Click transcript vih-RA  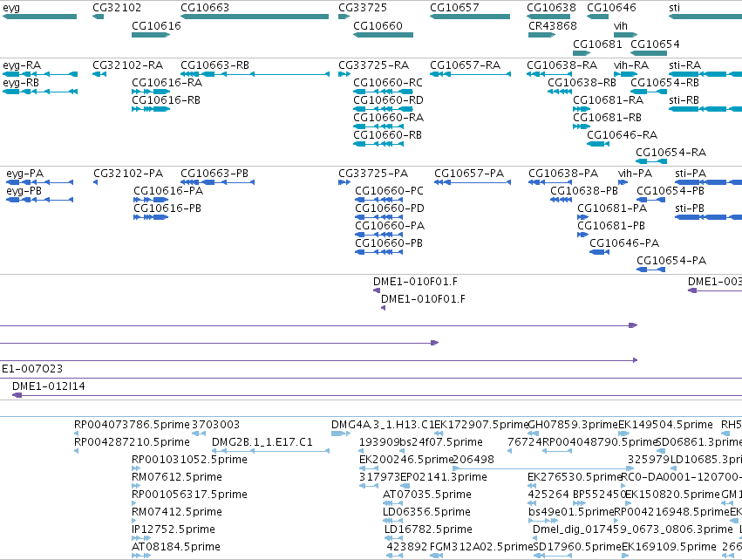pos(625,74)
